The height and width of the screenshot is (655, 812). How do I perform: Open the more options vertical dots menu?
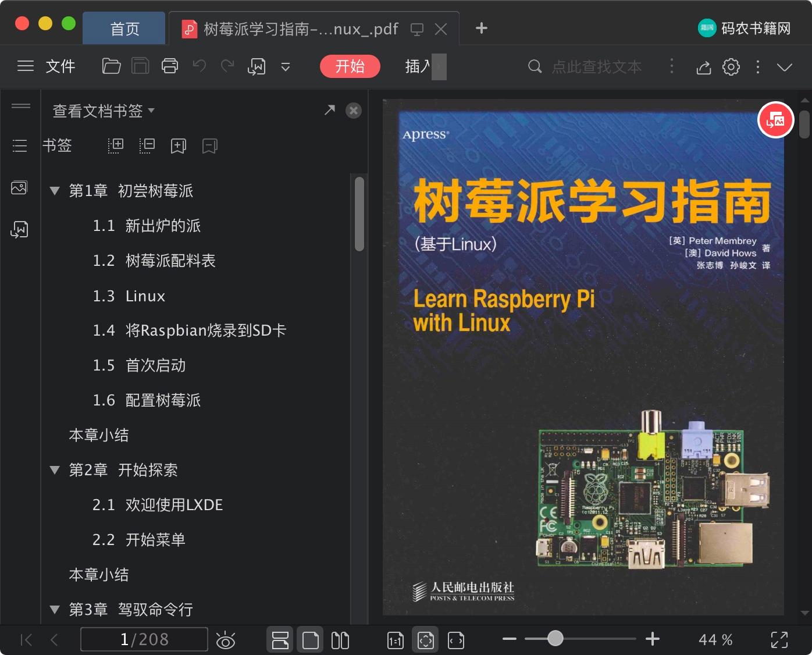point(758,67)
